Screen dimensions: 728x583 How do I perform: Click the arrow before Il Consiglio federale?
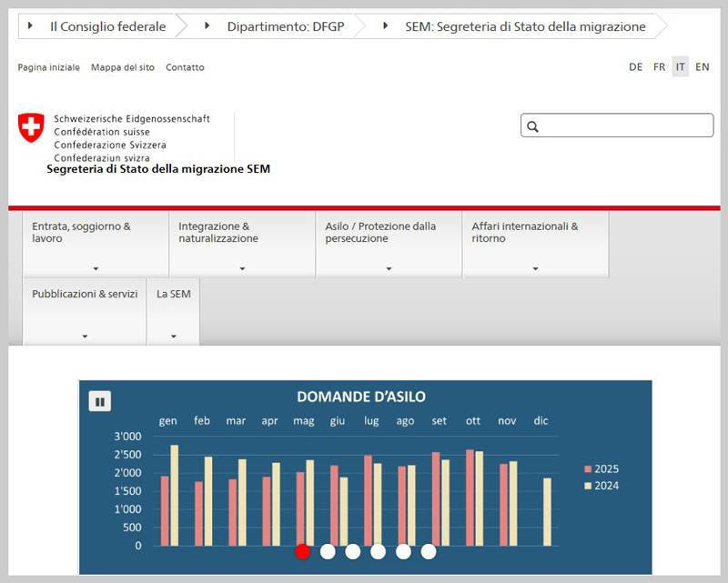(31, 26)
